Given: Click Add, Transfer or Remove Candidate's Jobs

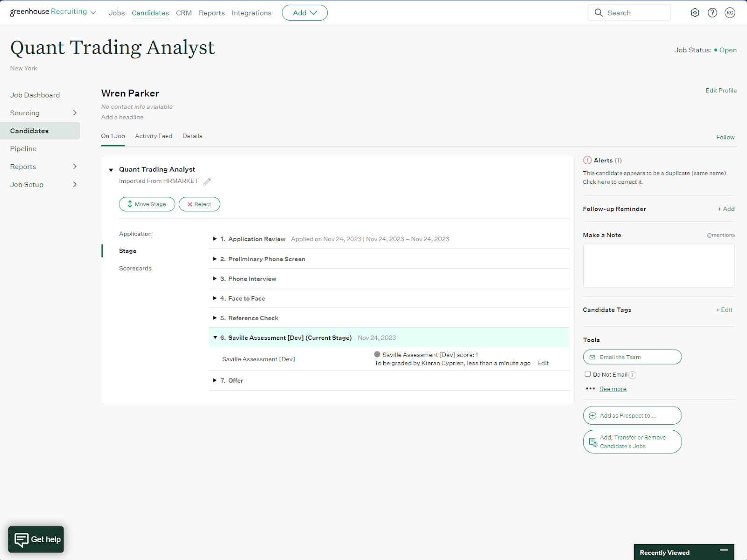Looking at the screenshot, I should coord(632,441).
